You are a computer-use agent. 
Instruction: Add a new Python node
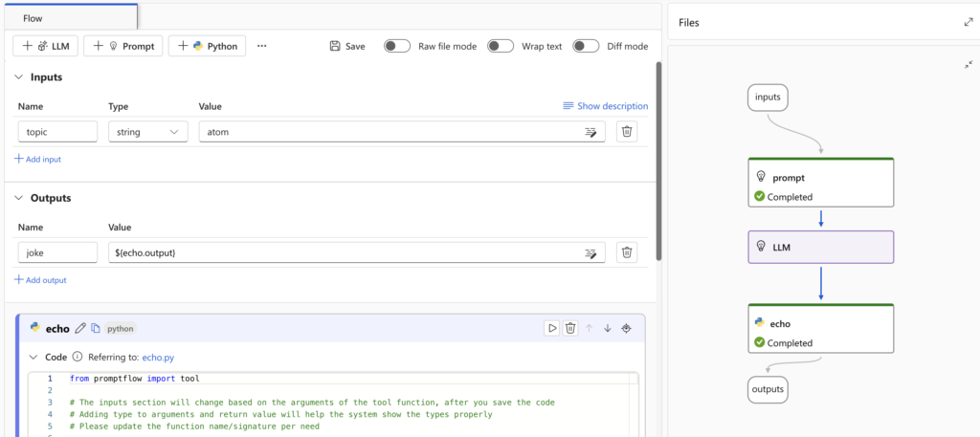[x=207, y=46]
